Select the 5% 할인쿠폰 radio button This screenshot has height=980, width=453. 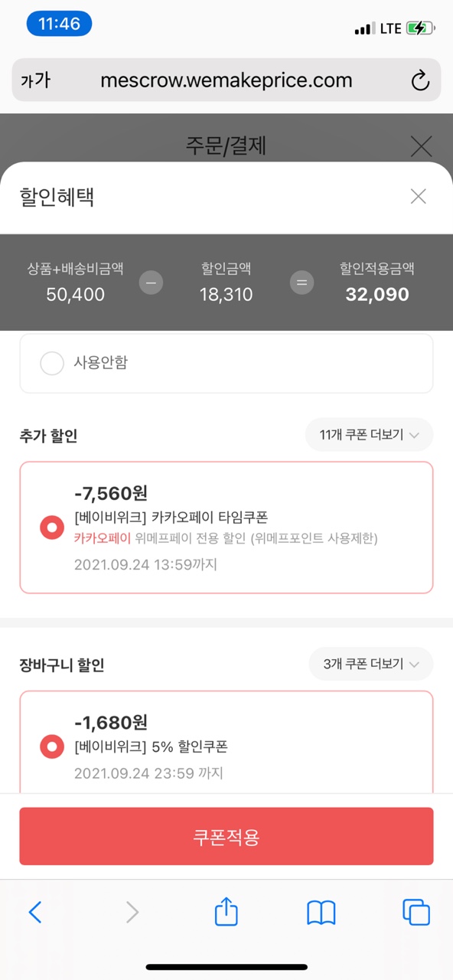click(x=52, y=746)
